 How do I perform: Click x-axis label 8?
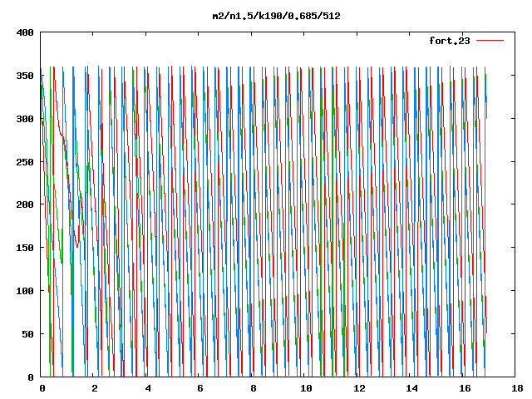(253, 388)
